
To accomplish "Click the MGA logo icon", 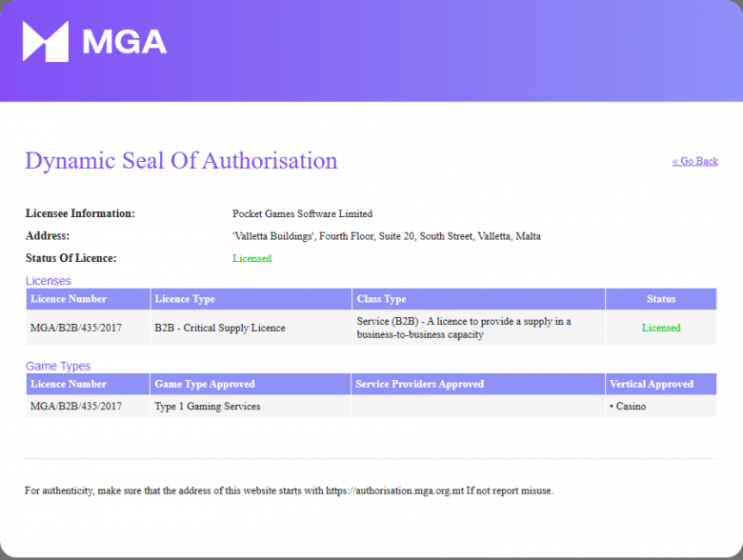I will pos(46,41).
